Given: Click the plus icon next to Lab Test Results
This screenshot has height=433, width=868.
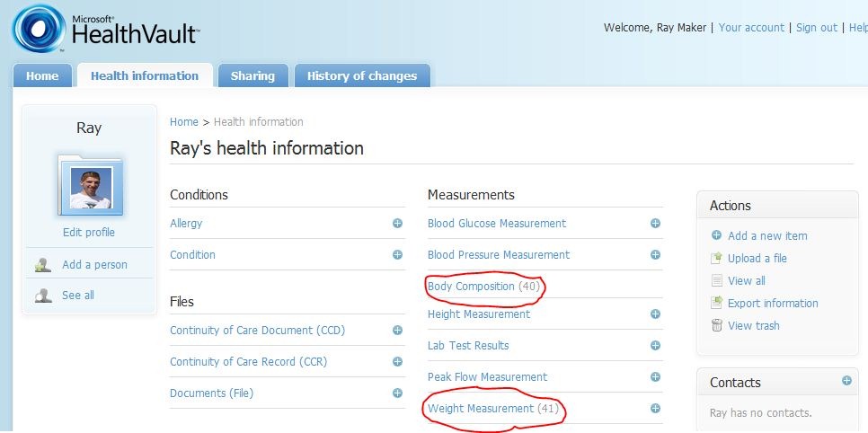Looking at the screenshot, I should (655, 346).
